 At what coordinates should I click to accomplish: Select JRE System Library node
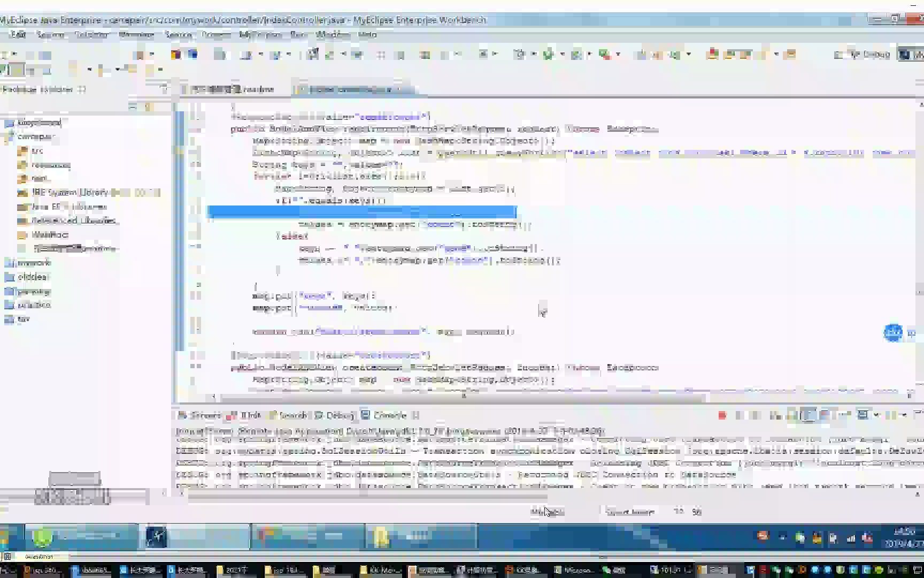pyautogui.click(x=89, y=192)
